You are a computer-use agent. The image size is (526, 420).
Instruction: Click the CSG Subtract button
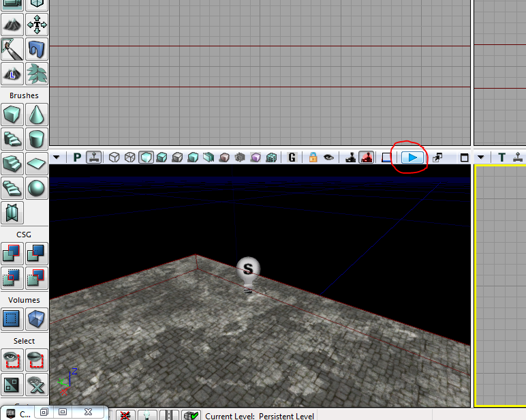(37, 254)
